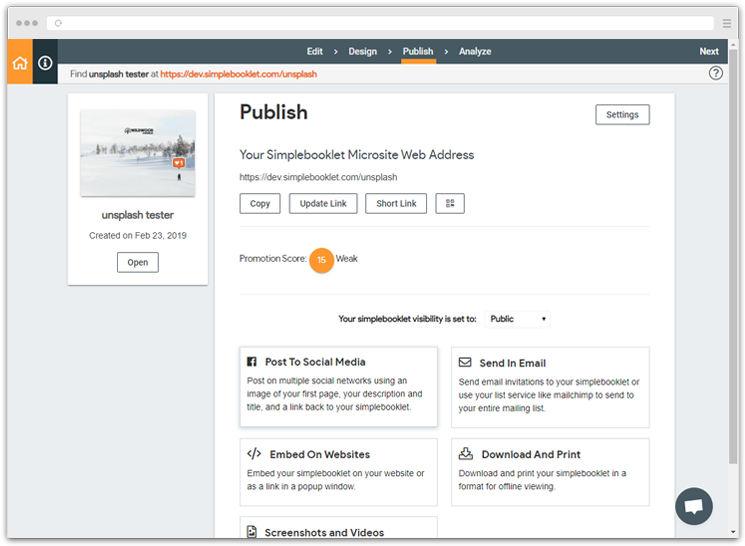Click the browser hamburger menu icon

pos(726,22)
